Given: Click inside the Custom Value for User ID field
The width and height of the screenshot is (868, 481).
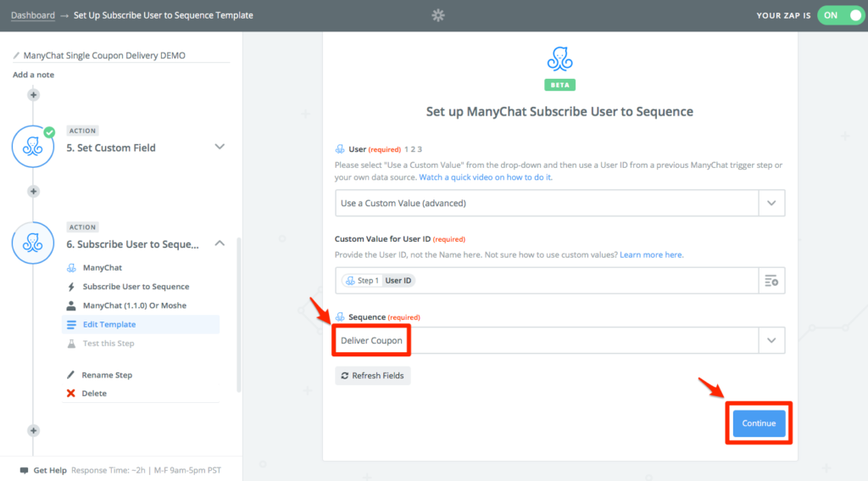Looking at the screenshot, I should (547, 281).
